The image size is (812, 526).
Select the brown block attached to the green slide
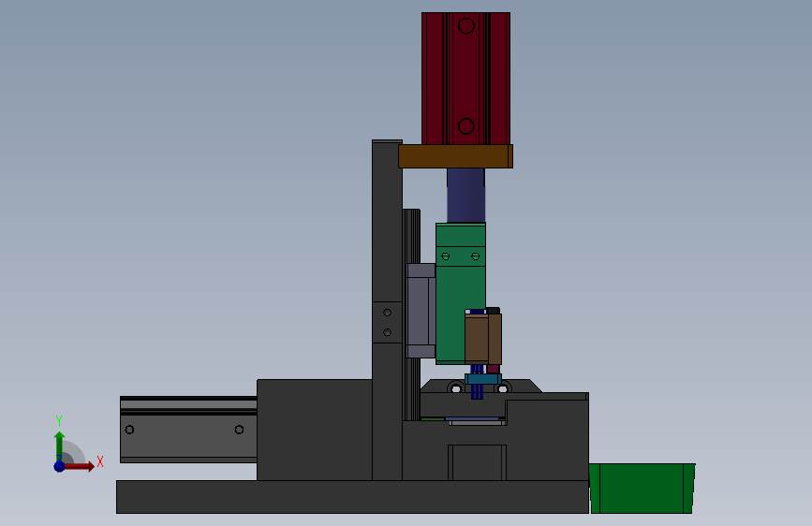483,339
